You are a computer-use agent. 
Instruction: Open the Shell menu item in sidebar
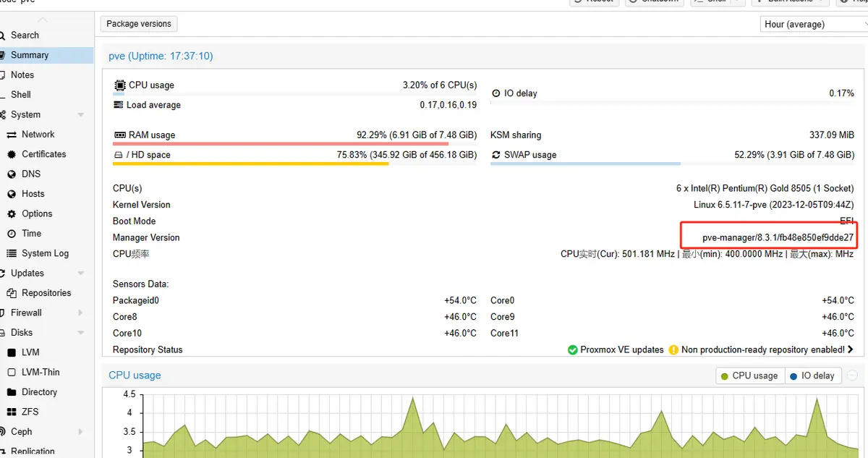point(46,95)
